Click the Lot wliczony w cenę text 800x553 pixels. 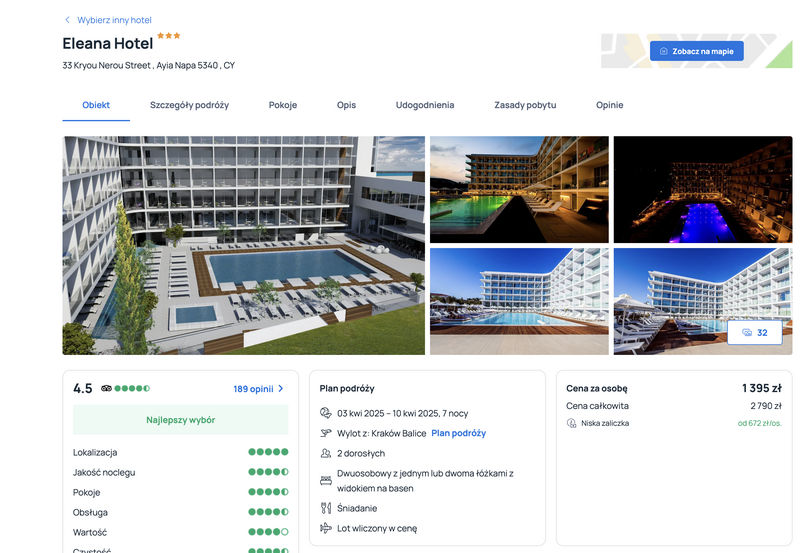[x=377, y=529]
